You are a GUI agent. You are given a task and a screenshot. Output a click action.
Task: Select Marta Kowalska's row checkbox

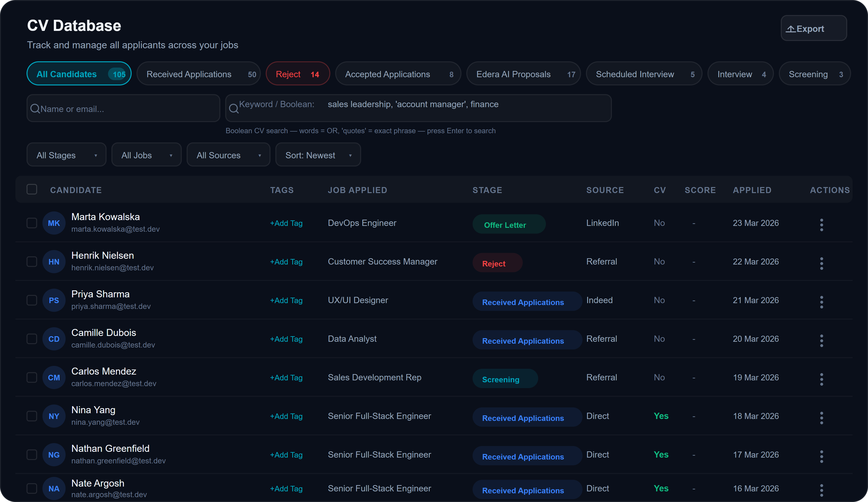pyautogui.click(x=32, y=223)
